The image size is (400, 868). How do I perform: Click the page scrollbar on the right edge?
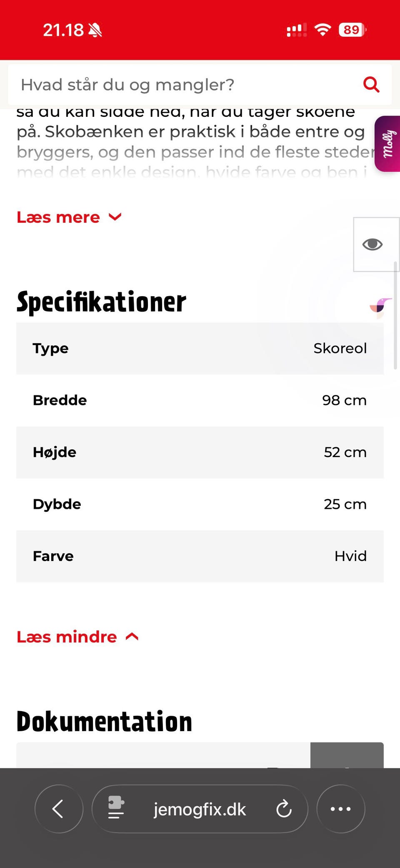click(395, 315)
